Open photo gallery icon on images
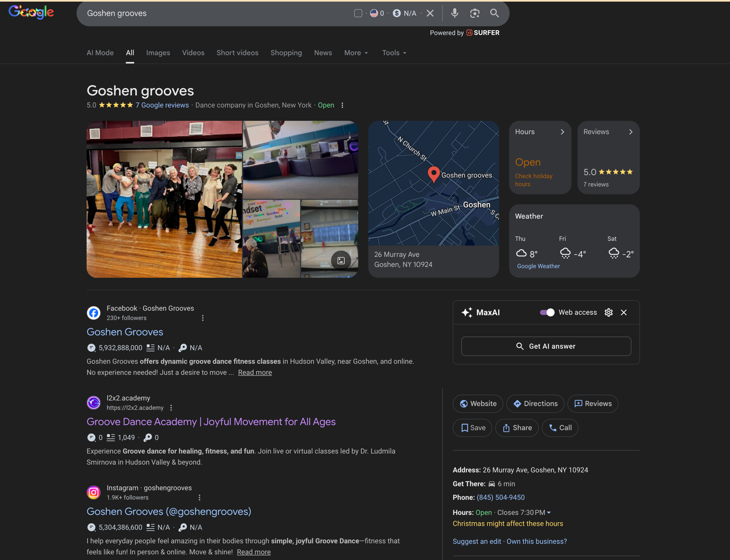 point(341,261)
